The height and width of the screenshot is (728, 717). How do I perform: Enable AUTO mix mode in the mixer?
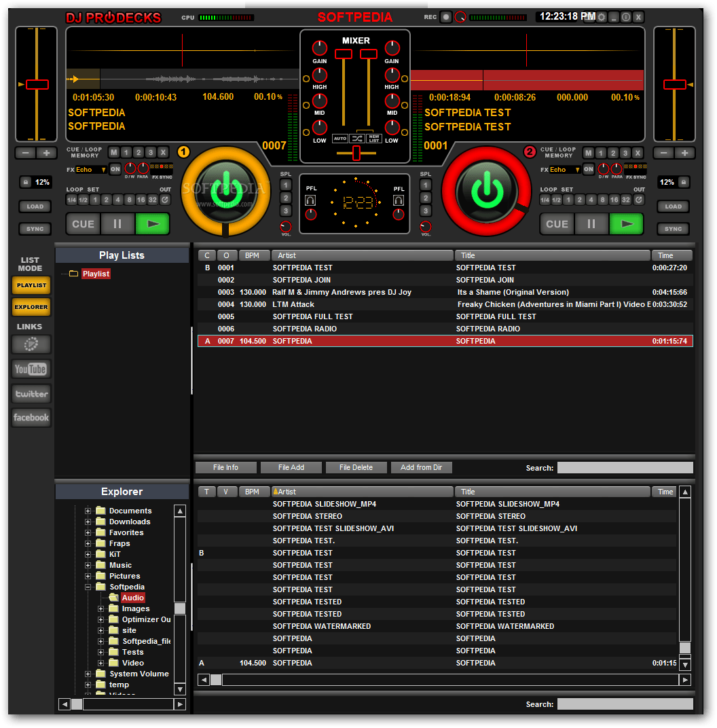click(x=339, y=139)
